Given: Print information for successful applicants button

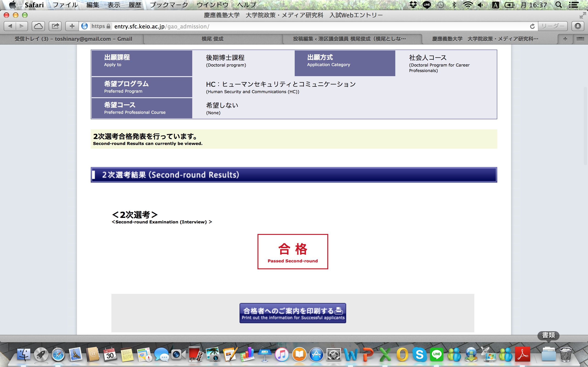Looking at the screenshot, I should coord(293,313).
